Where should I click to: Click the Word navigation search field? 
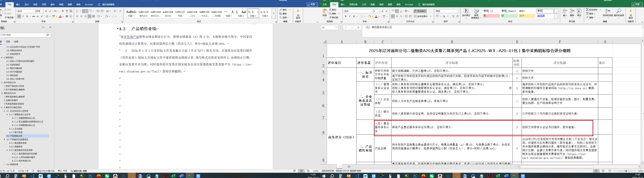tap(23, 35)
